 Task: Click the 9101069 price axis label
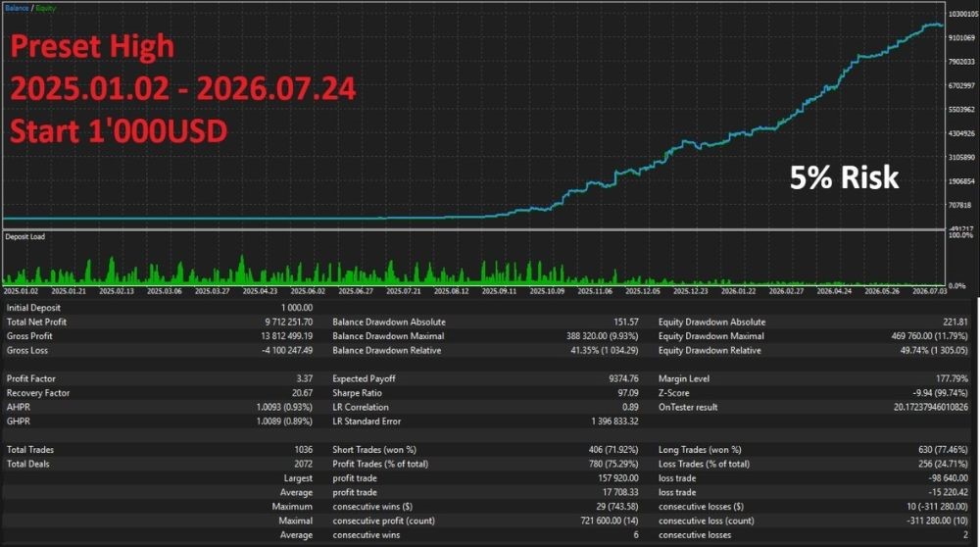tap(962, 38)
